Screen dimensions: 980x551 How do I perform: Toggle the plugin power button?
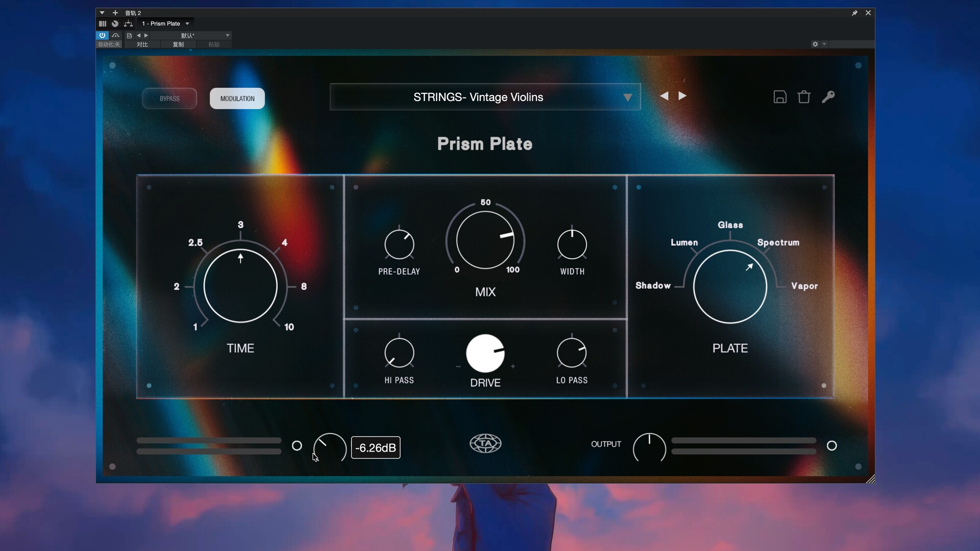(x=102, y=35)
